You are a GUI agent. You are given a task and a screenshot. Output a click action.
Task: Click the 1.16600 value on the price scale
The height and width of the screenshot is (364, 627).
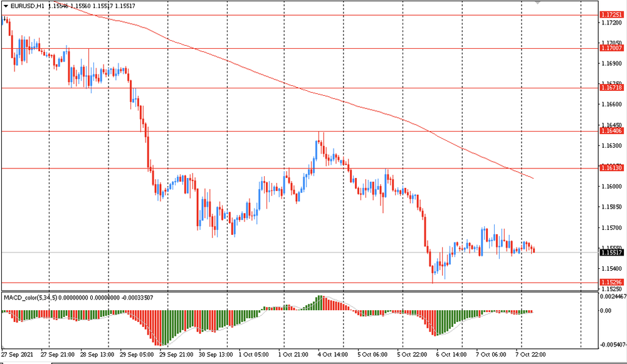point(612,104)
